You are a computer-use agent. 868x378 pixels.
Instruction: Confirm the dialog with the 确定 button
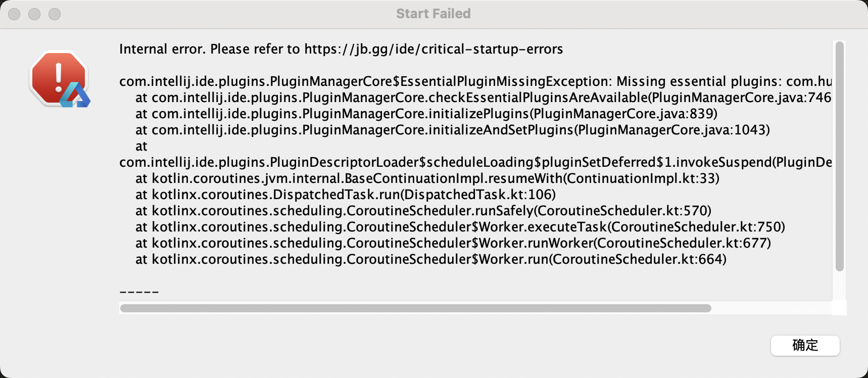[x=805, y=346]
